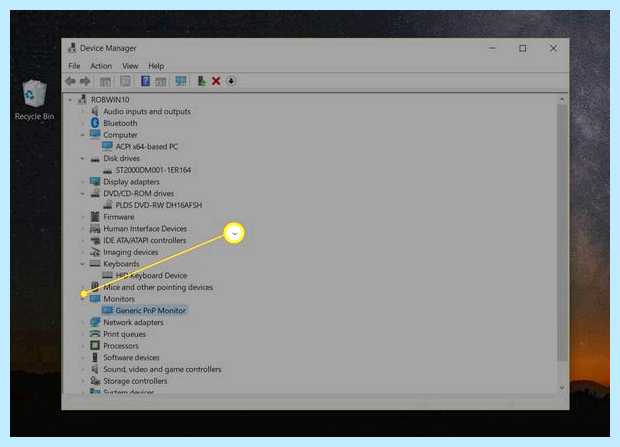Select the ST2000DM001-1ER164 disk drive
The width and height of the screenshot is (620, 447).
coord(153,170)
